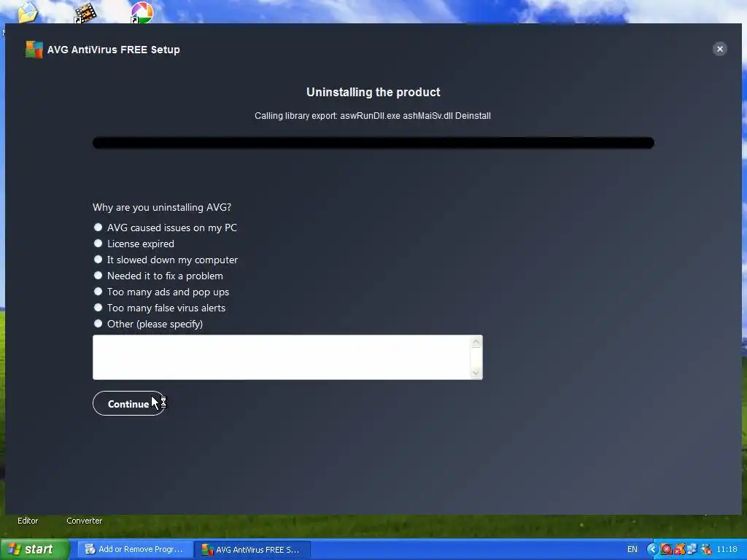The image size is (747, 560).
Task: Click the text box scroll-down arrow
Action: click(x=476, y=373)
